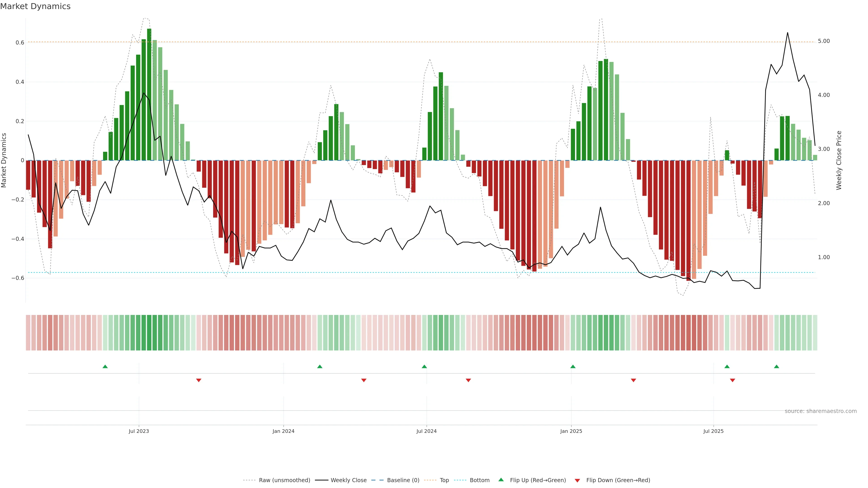Click the Market Dynamics chart title
Viewport: 868px width, 488px height.
35,6
